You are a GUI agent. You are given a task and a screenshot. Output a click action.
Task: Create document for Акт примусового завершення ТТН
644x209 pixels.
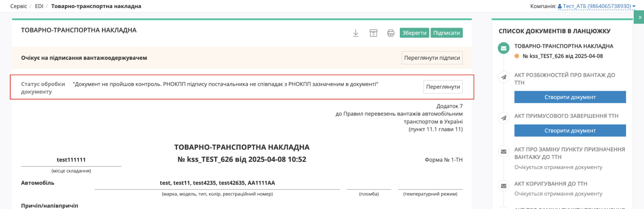pos(570,130)
